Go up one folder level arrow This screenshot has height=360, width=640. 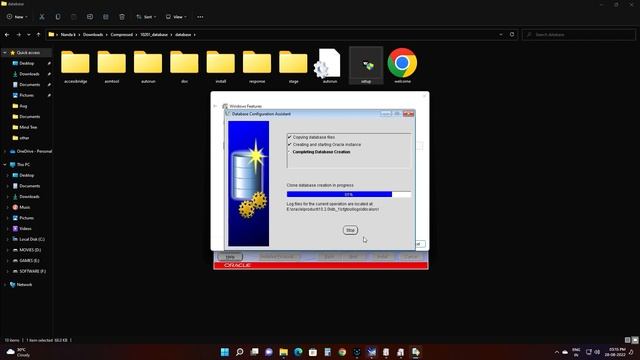click(38, 35)
